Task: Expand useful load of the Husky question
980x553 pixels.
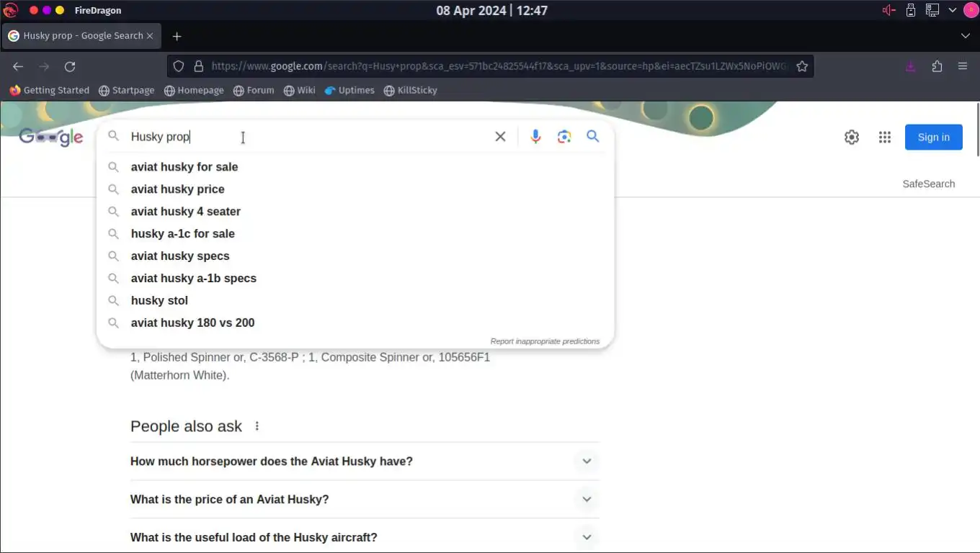Action: tap(365, 537)
